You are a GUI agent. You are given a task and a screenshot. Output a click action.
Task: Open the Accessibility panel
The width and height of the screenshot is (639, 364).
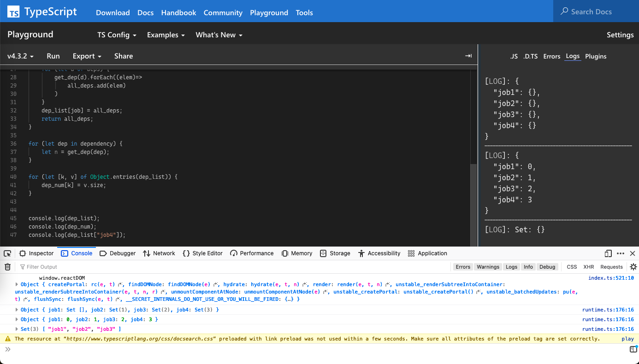(x=379, y=253)
